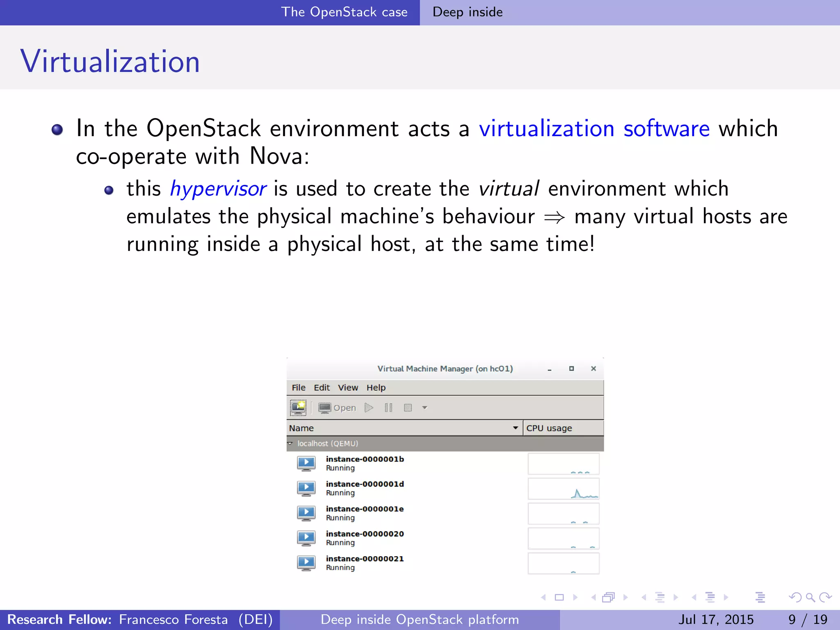Minimize the Virtual Machine Manager window

click(550, 369)
